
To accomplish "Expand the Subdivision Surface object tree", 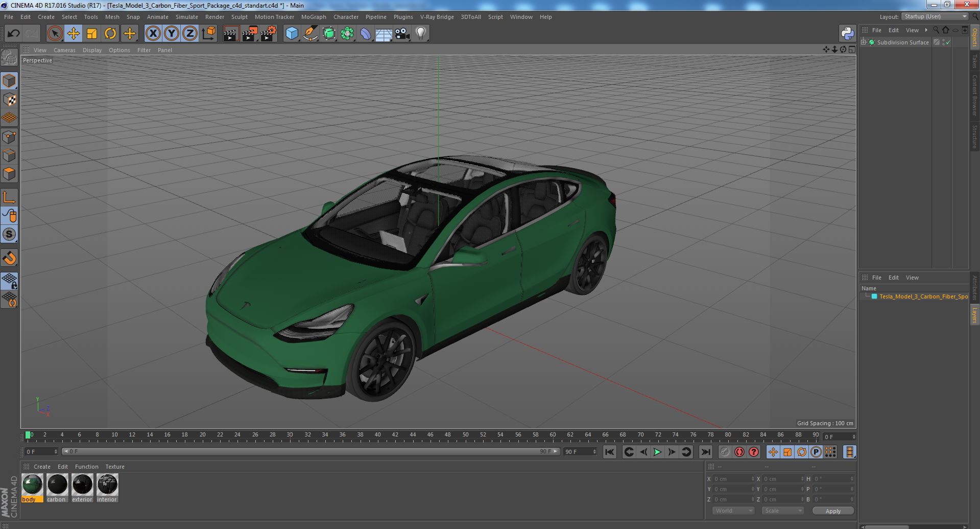I will pos(864,42).
